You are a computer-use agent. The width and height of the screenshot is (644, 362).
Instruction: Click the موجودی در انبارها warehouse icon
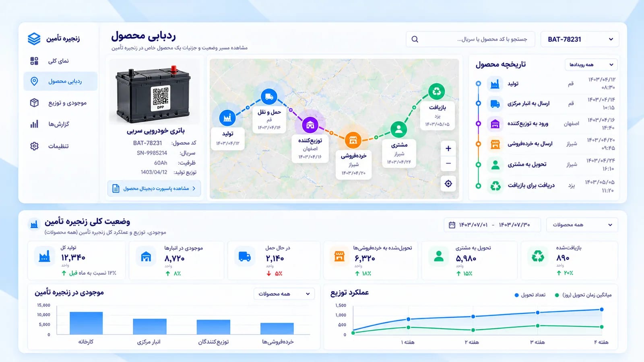(146, 256)
